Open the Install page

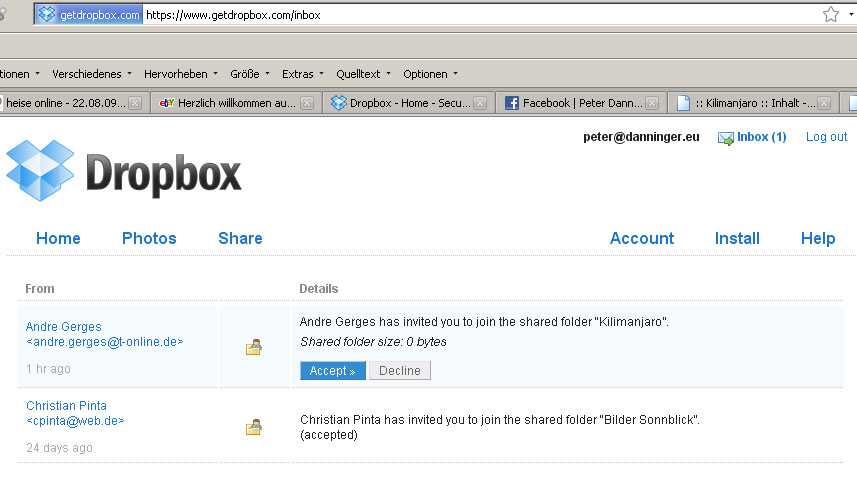(737, 238)
